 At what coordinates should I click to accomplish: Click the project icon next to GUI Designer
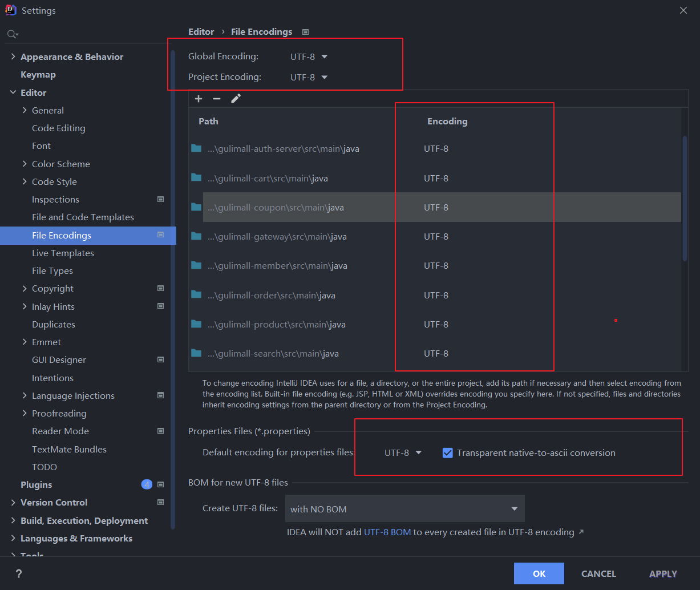[161, 359]
